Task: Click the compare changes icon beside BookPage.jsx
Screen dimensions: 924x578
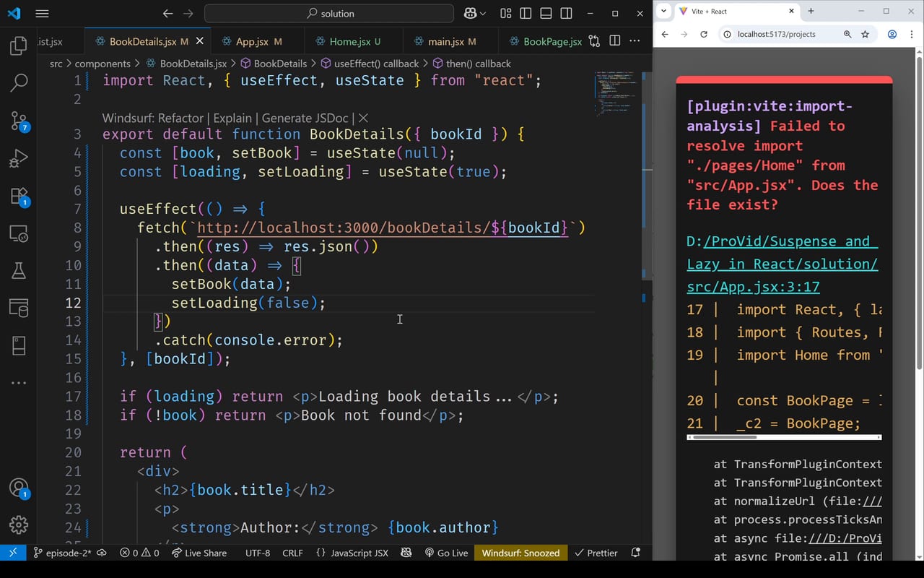Action: 594,41
